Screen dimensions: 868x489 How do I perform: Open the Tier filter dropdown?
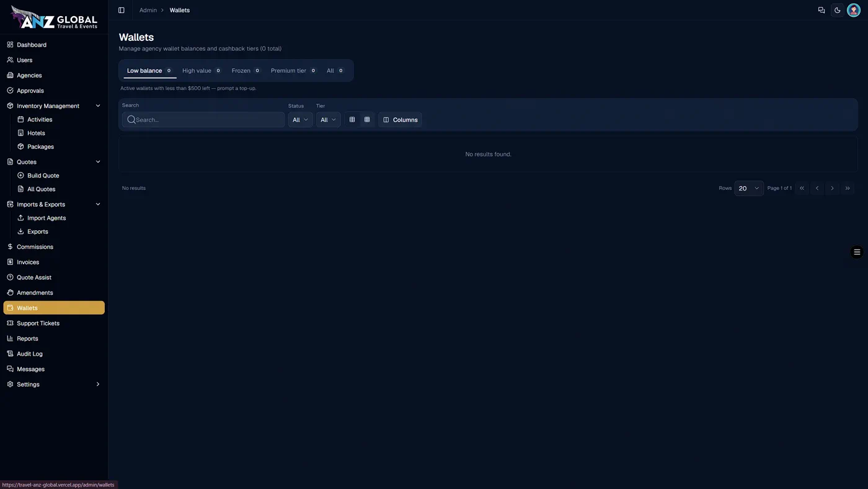coord(328,120)
